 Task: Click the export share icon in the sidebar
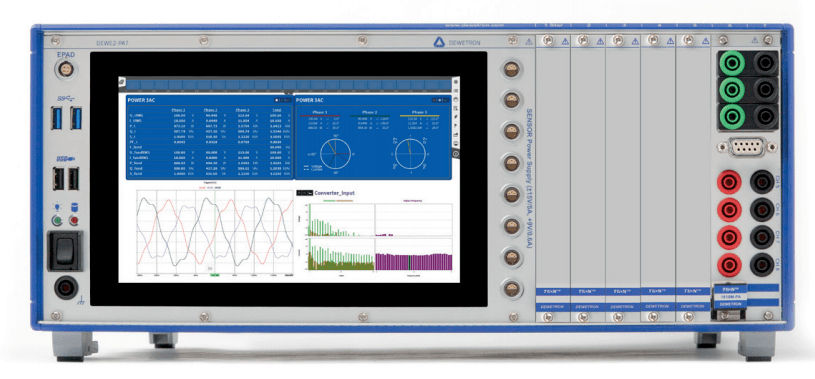point(456,135)
